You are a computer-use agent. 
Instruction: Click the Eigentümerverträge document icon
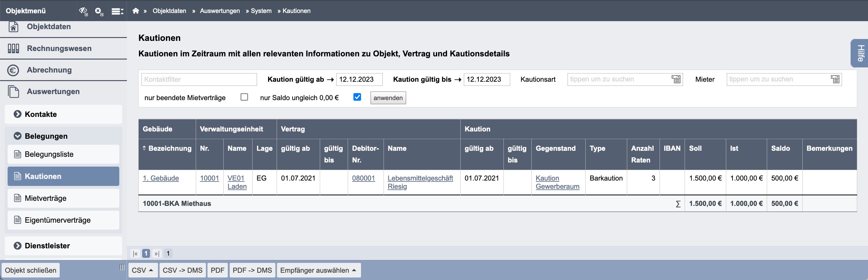tap(17, 220)
